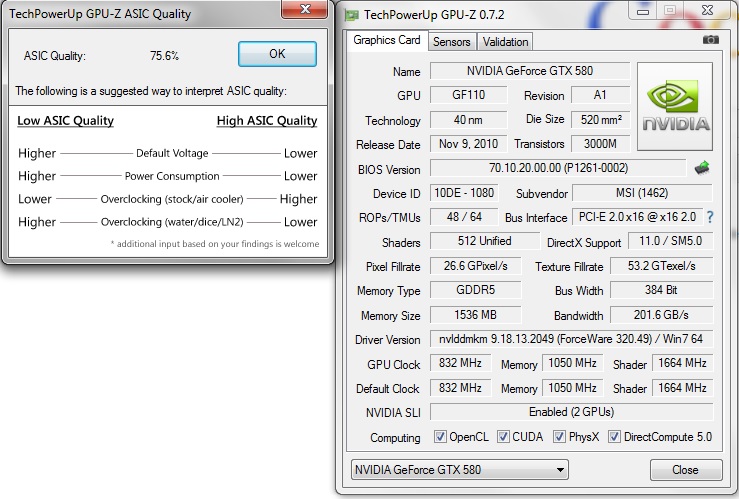Switch to the Graphics Card tab
This screenshot has width=739, height=499.
pos(387,40)
